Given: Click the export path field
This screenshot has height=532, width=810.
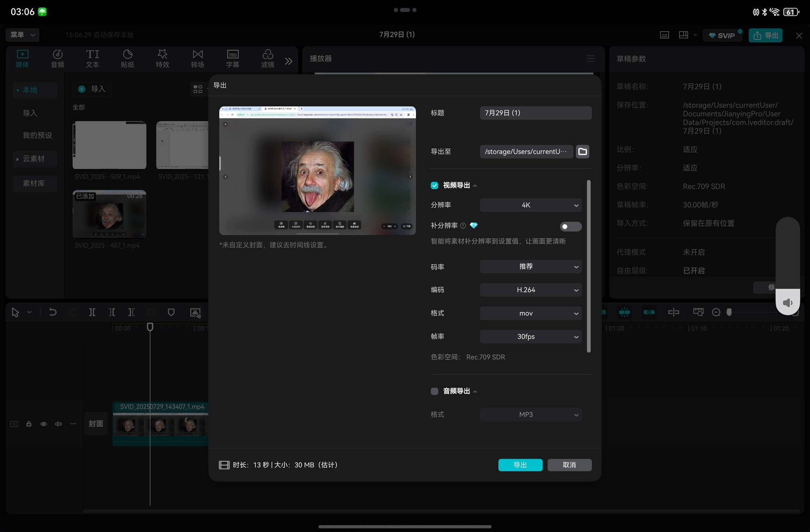Looking at the screenshot, I should tap(526, 151).
